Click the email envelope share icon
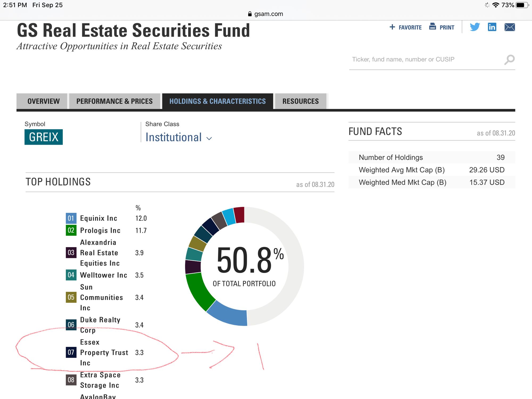 509,27
